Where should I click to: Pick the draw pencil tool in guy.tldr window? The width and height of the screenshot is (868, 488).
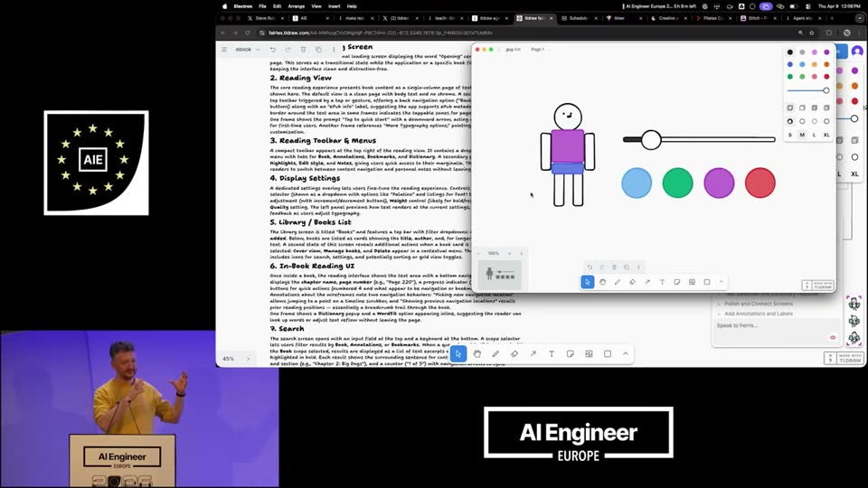(618, 282)
